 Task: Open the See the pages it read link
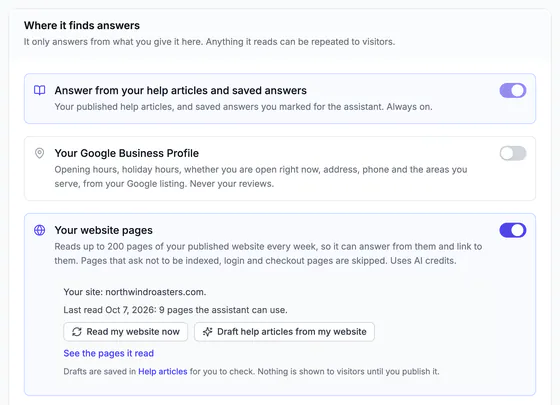[109, 353]
